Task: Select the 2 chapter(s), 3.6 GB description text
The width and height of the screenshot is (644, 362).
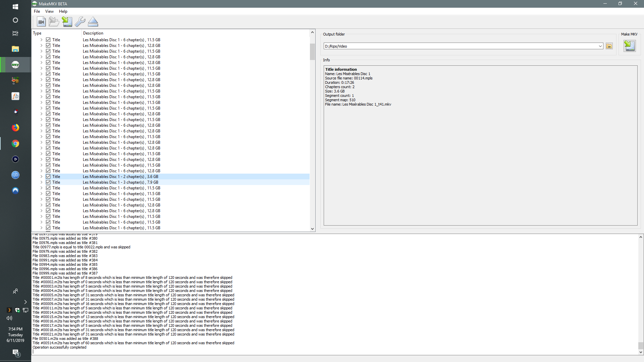Action: [x=120, y=177]
